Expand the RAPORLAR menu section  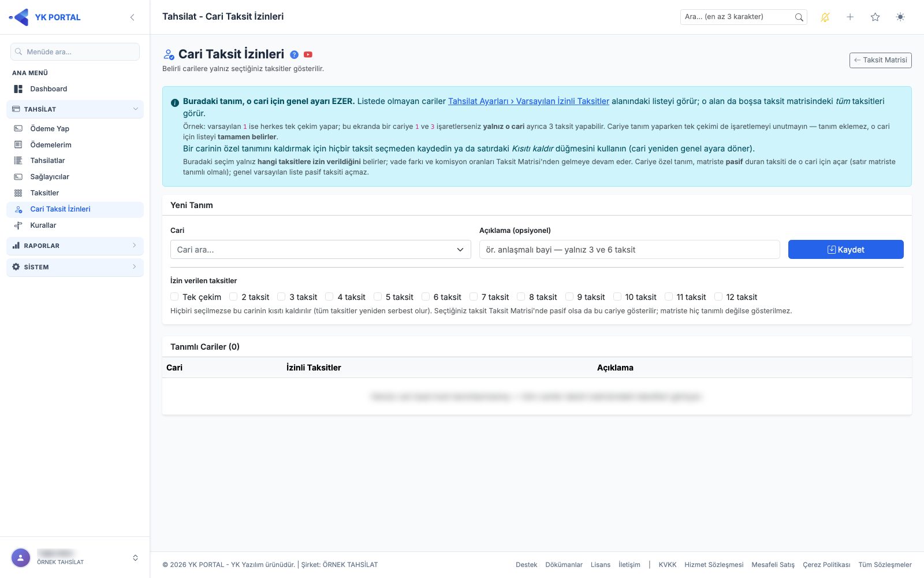click(x=75, y=246)
